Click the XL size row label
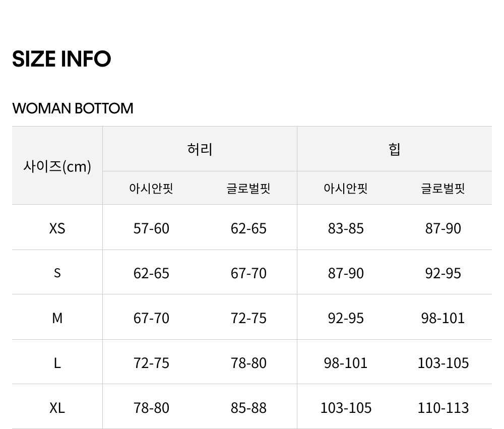 57,407
